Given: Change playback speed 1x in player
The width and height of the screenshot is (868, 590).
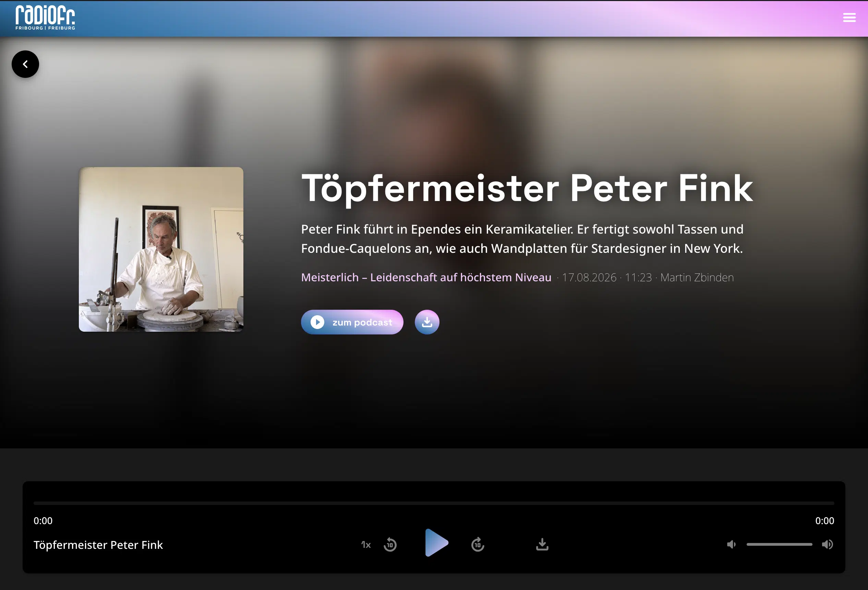Looking at the screenshot, I should click(366, 545).
